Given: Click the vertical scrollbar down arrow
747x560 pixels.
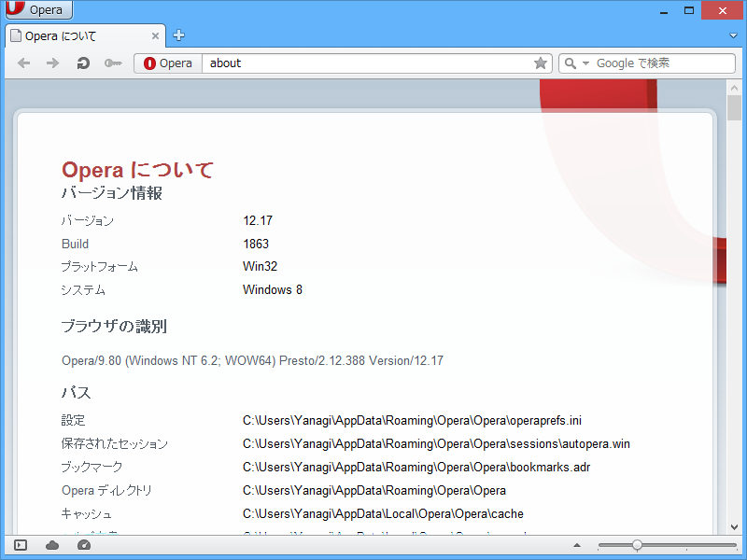Looking at the screenshot, I should point(734,527).
